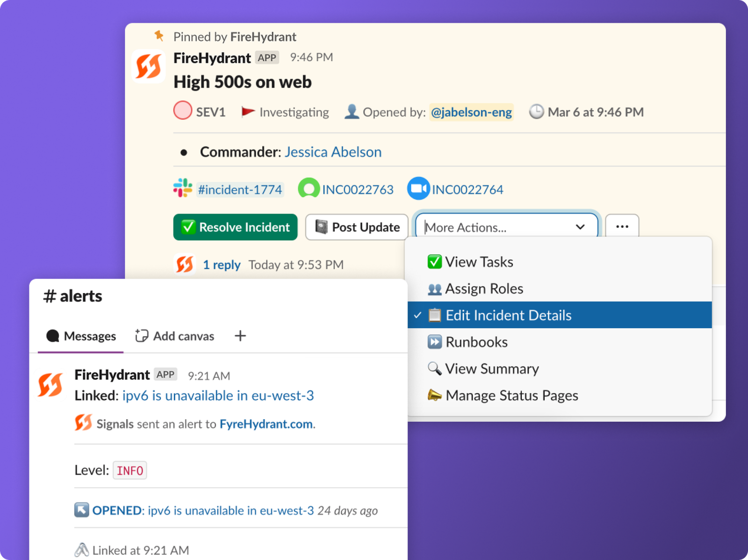
Task: Click the Resolve Incident button
Action: (235, 227)
